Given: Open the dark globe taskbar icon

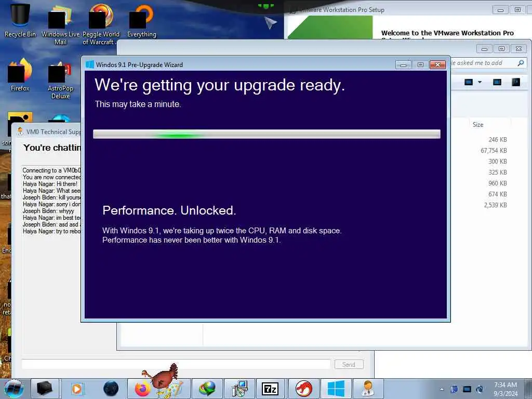Looking at the screenshot, I should click(x=111, y=389).
